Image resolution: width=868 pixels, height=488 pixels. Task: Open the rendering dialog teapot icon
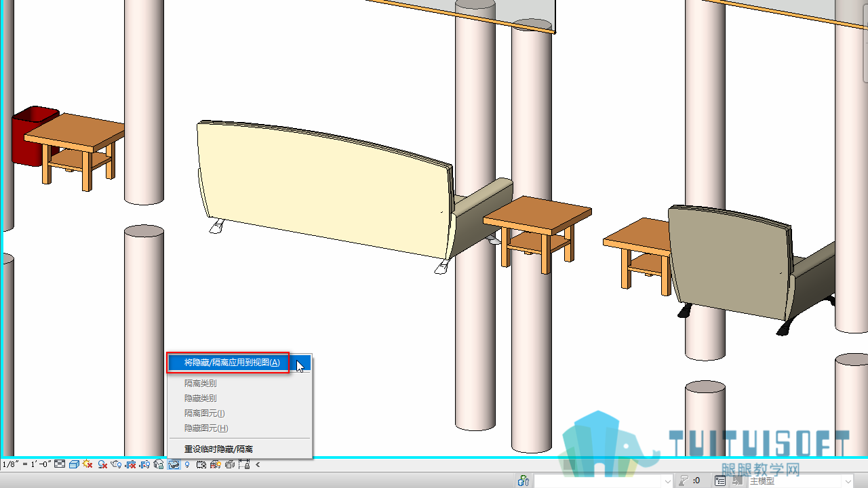click(x=116, y=464)
